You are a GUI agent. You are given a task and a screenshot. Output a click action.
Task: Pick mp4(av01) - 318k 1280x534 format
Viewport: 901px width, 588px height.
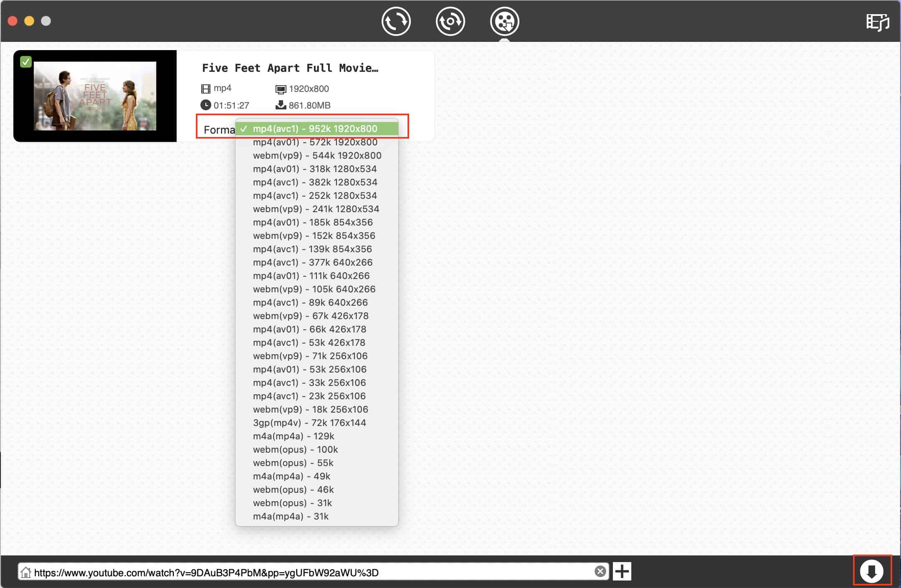314,169
